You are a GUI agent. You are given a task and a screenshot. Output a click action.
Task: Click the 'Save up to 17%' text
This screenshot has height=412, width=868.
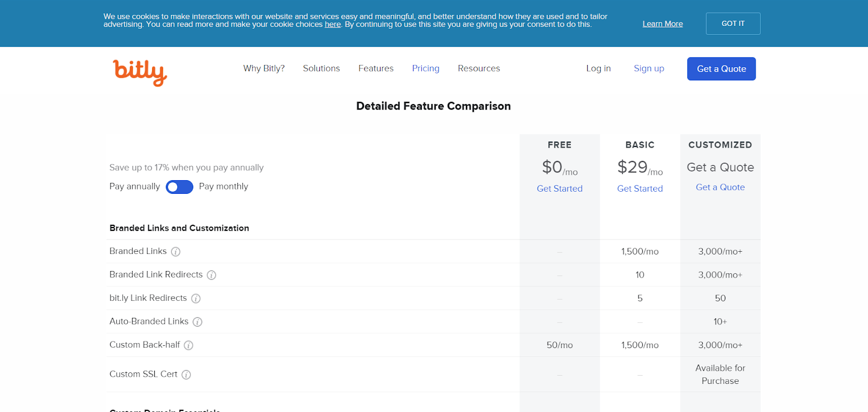click(x=187, y=167)
